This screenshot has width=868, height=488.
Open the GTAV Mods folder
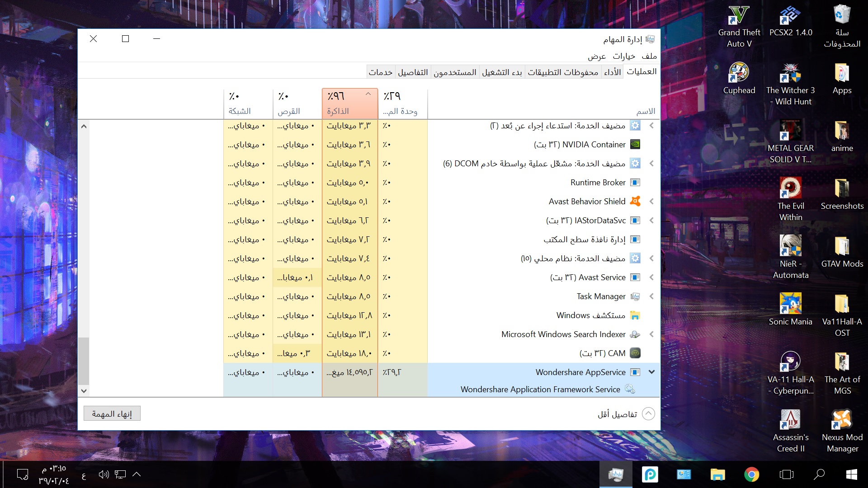point(842,252)
